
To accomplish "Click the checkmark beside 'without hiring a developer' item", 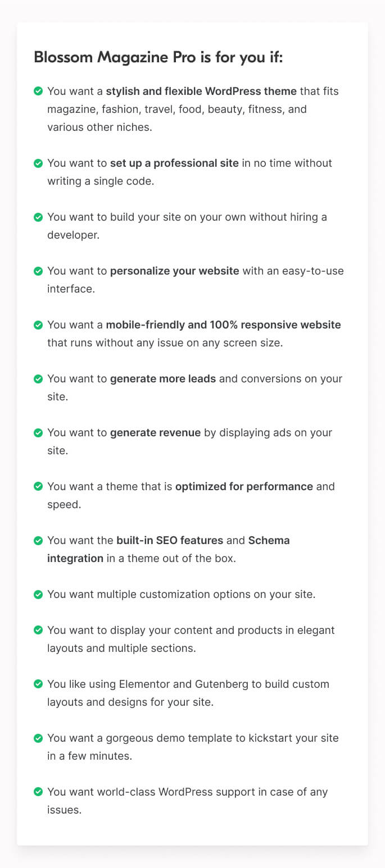I will point(38,217).
